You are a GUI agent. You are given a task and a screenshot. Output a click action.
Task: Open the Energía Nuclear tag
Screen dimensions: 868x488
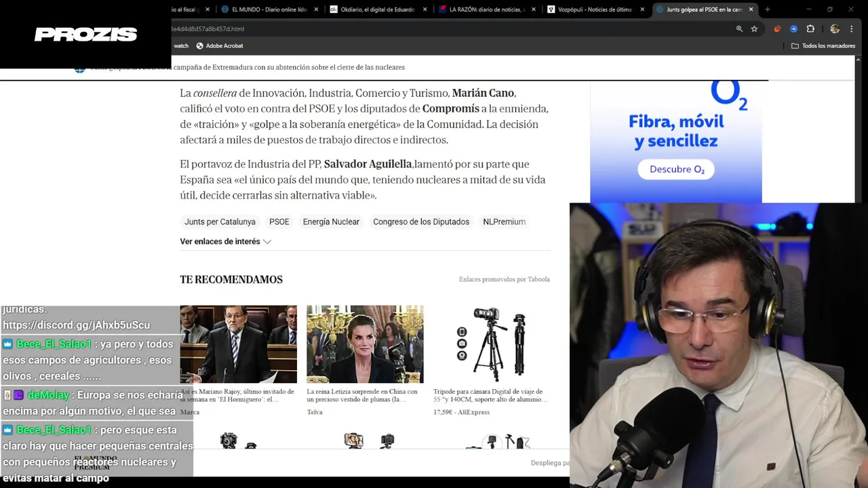click(x=331, y=222)
